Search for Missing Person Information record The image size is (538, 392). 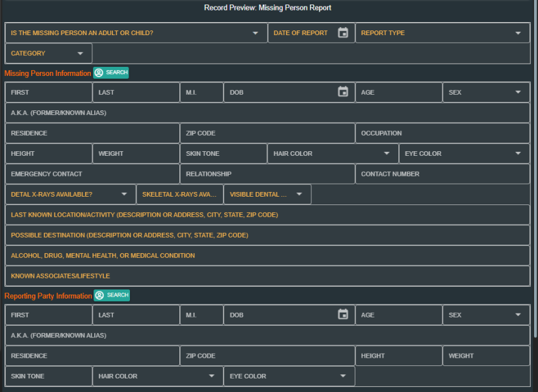pyautogui.click(x=111, y=73)
